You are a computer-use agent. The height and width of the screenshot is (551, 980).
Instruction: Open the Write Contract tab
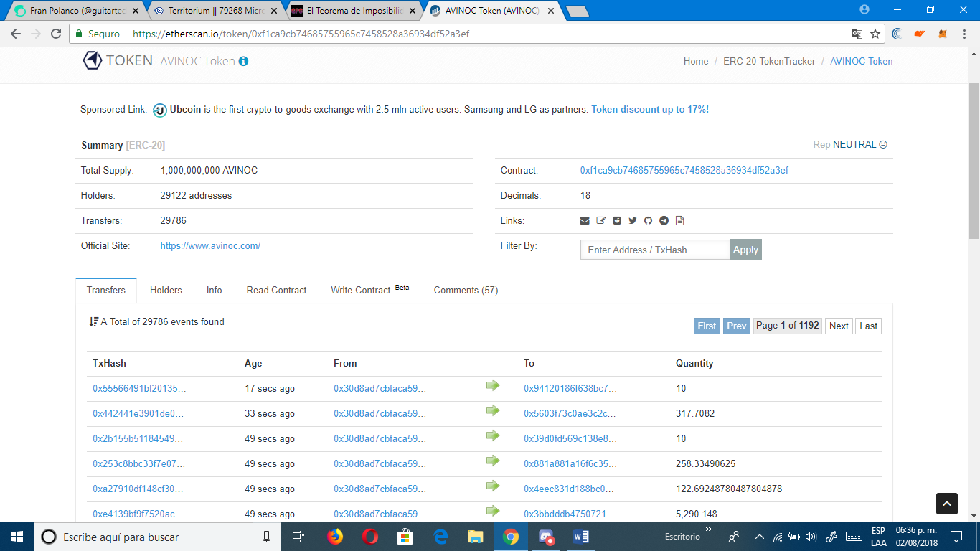coord(370,291)
